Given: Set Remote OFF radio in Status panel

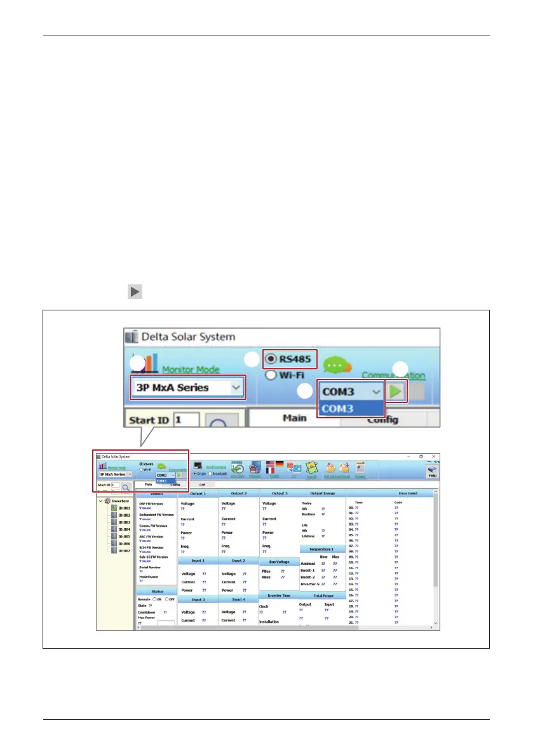Looking at the screenshot, I should (166, 599).
